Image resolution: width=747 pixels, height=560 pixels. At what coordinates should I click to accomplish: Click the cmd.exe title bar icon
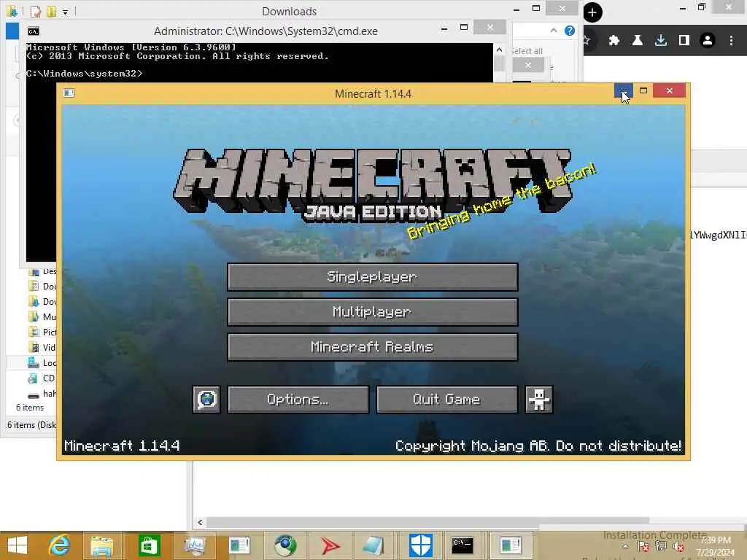tap(34, 31)
